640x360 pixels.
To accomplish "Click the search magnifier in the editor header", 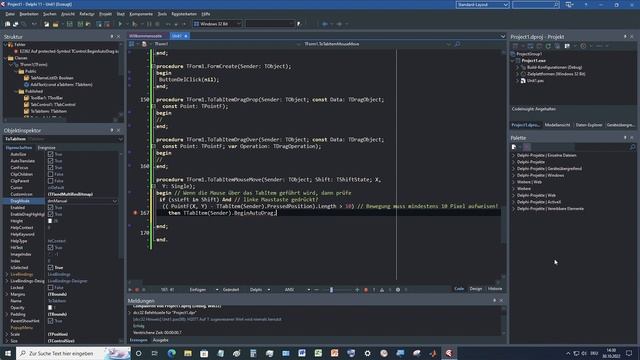I will pyautogui.click(x=458, y=44).
